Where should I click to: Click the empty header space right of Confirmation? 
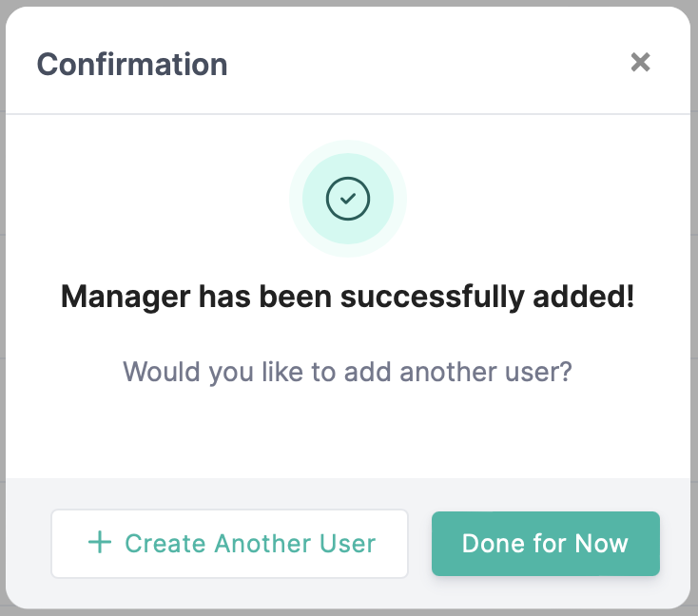pyautogui.click(x=428, y=65)
